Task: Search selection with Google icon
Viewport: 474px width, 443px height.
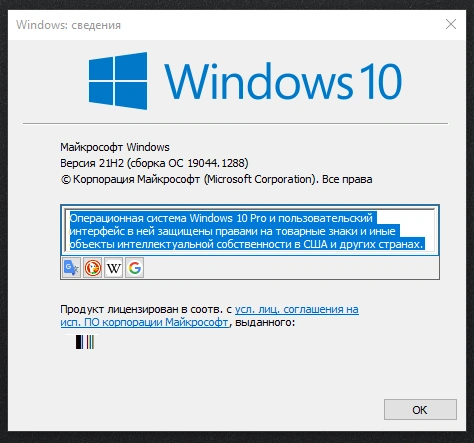Action: point(134,268)
